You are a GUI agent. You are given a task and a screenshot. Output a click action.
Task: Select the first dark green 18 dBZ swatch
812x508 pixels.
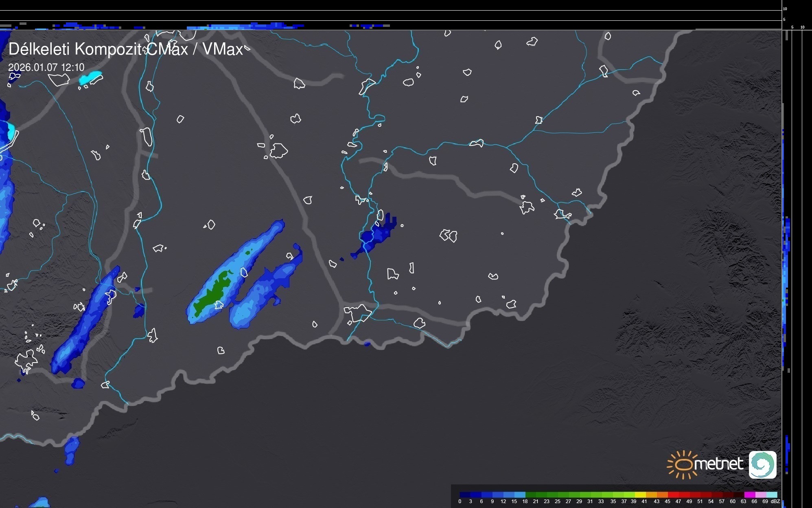pos(531,495)
